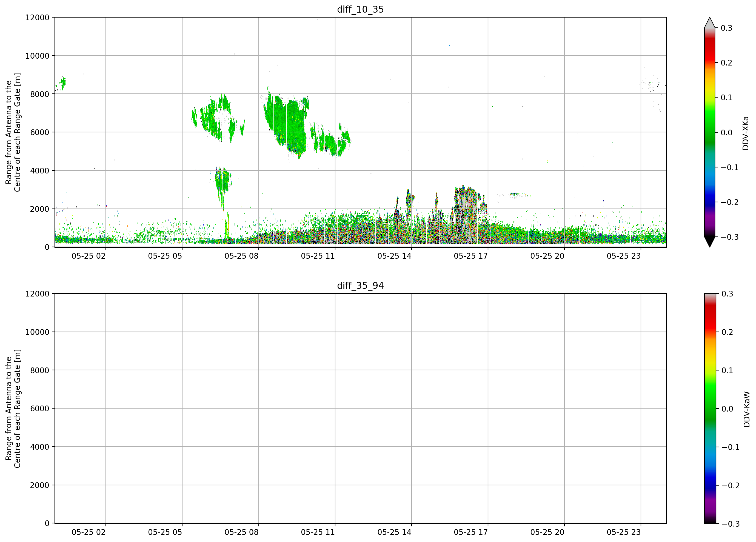Click the 6000 y-tick in diff_10_35 plot
Viewport: 756px width, 542px height.
click(40, 132)
